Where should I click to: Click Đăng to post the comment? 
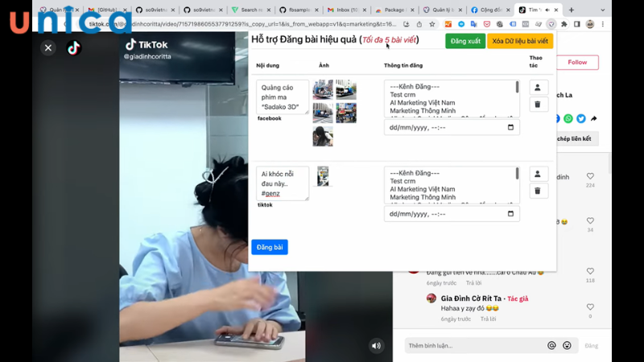[x=592, y=346]
